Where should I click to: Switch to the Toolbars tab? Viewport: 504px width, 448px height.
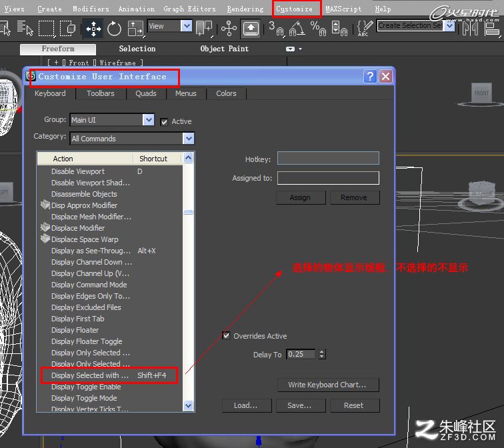click(100, 93)
